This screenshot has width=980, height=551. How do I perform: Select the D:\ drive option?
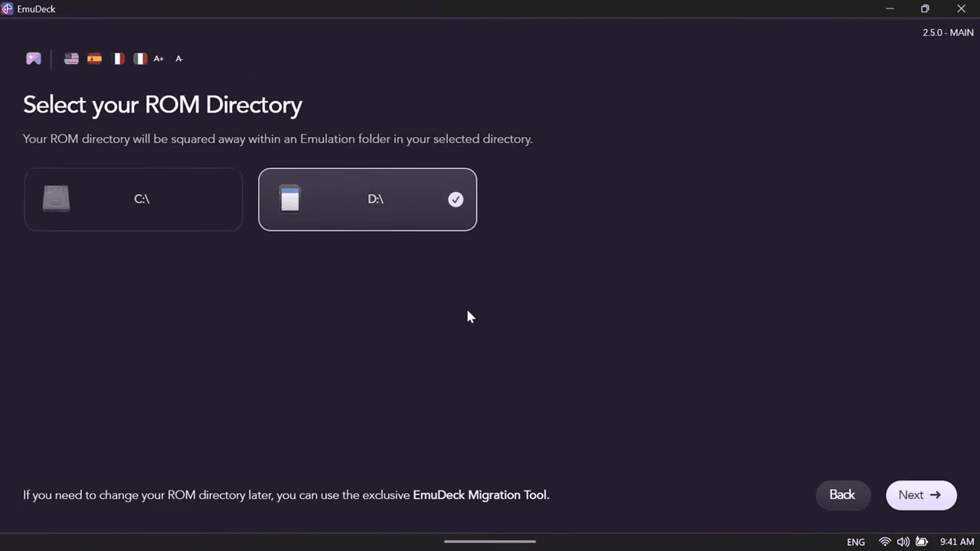[367, 199]
